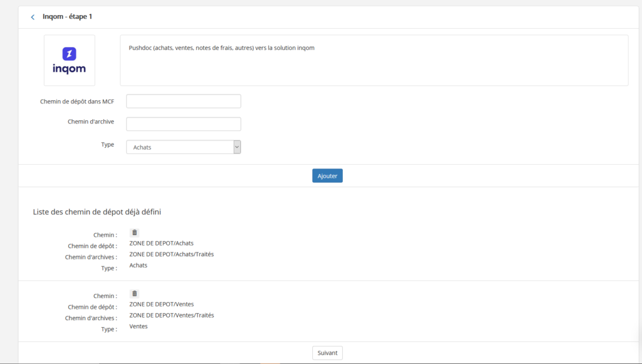Click the 'Chemin de dépôt dans MCF' label

(76, 101)
